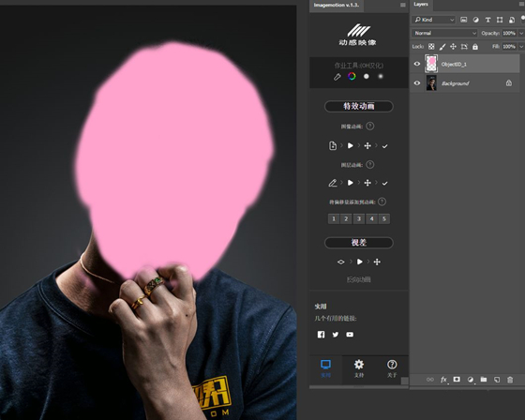Open the Imagemotion panel flyout menu

tap(403, 5)
